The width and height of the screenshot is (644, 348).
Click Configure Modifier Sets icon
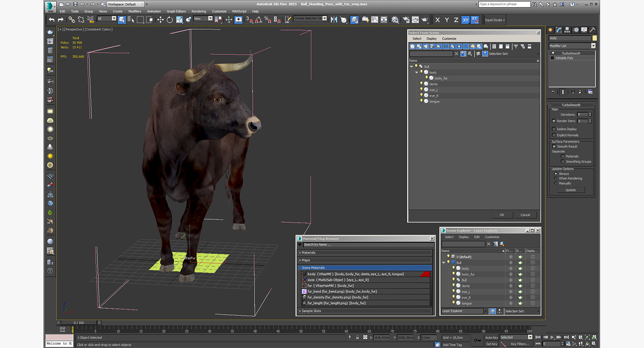pos(590,92)
